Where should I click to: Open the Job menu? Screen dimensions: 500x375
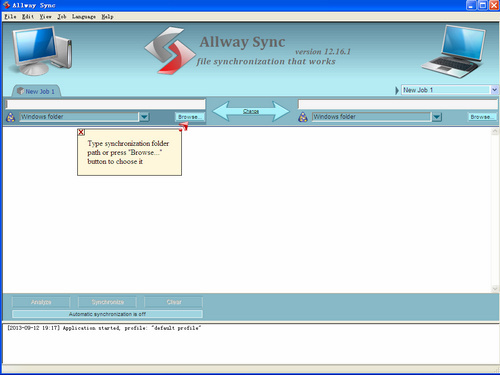click(x=62, y=17)
